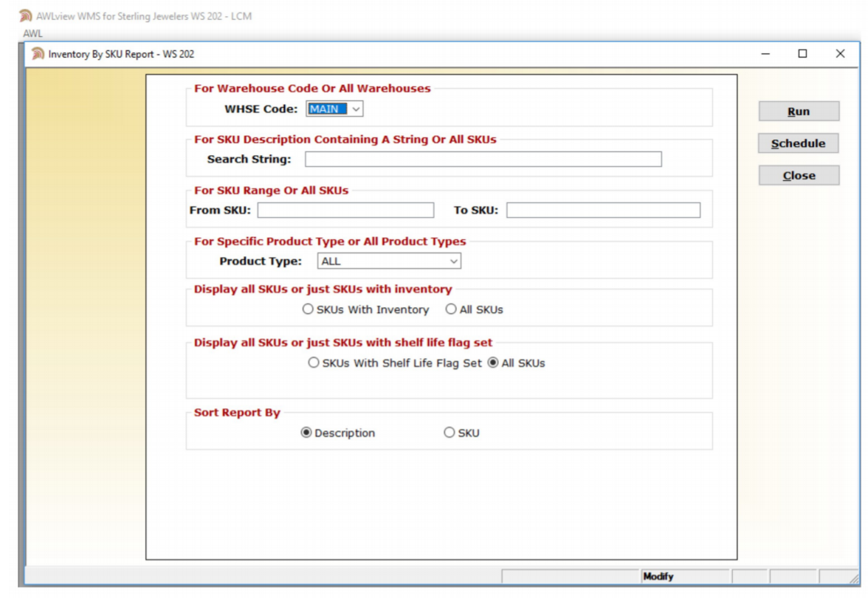Screen dimensions: 868x598
Task: Focus the From SKU input box
Action: point(345,210)
